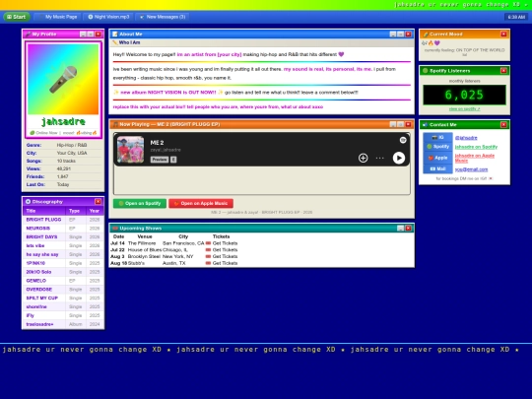Open the Instagram handle link in Contact Me
Image resolution: width=532 pixels, height=399 pixels.
(466, 138)
